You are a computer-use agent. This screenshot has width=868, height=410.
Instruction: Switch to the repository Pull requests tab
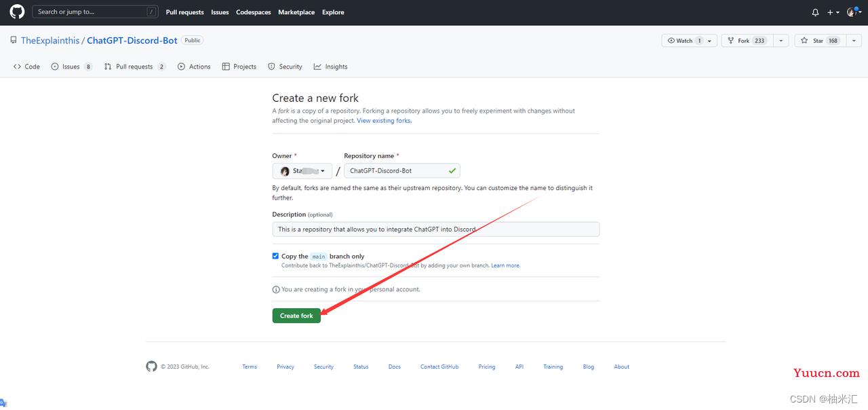(x=135, y=67)
